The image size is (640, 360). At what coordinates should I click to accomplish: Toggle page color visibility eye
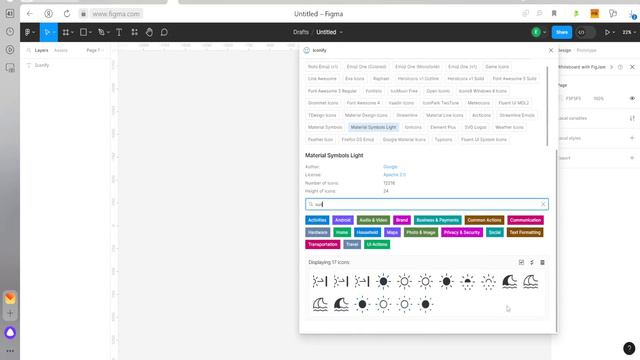pos(632,98)
